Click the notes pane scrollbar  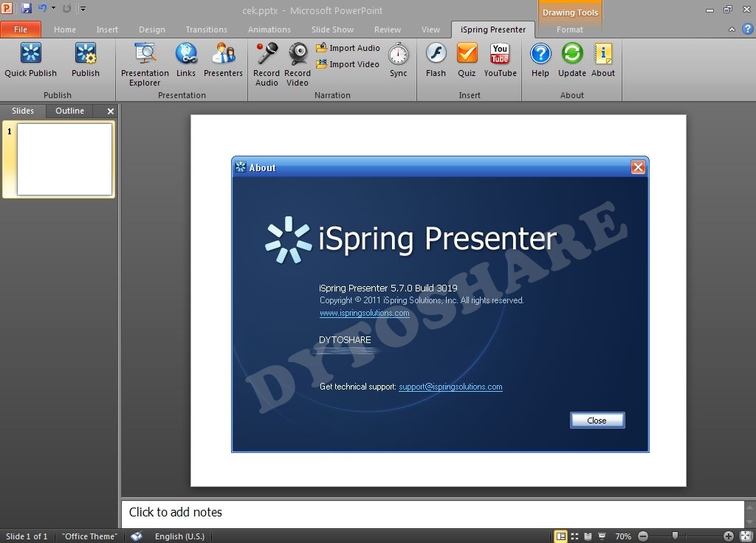(750, 514)
